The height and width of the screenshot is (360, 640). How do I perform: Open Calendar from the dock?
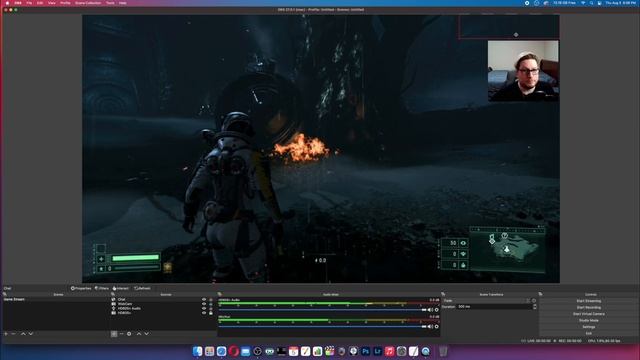pyautogui.click(x=293, y=351)
